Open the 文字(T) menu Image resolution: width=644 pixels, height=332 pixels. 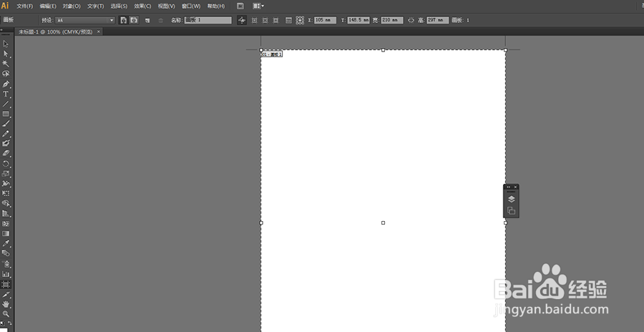pos(96,6)
